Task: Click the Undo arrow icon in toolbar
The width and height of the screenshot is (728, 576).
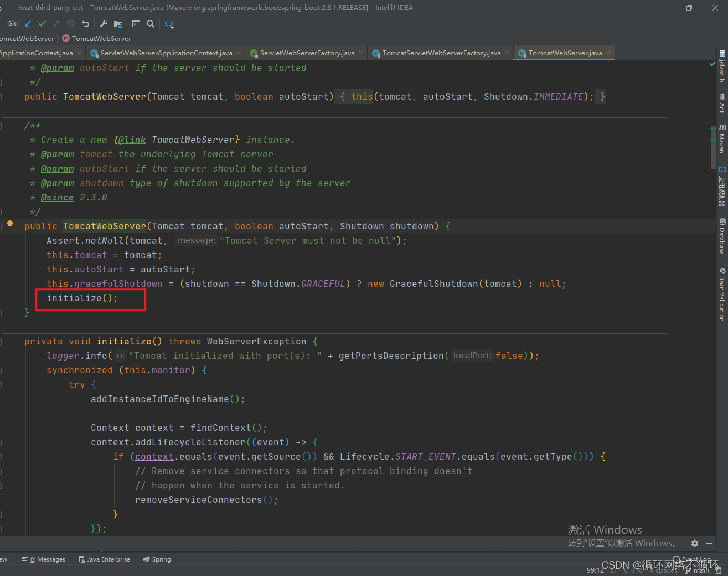Action: 85,24
